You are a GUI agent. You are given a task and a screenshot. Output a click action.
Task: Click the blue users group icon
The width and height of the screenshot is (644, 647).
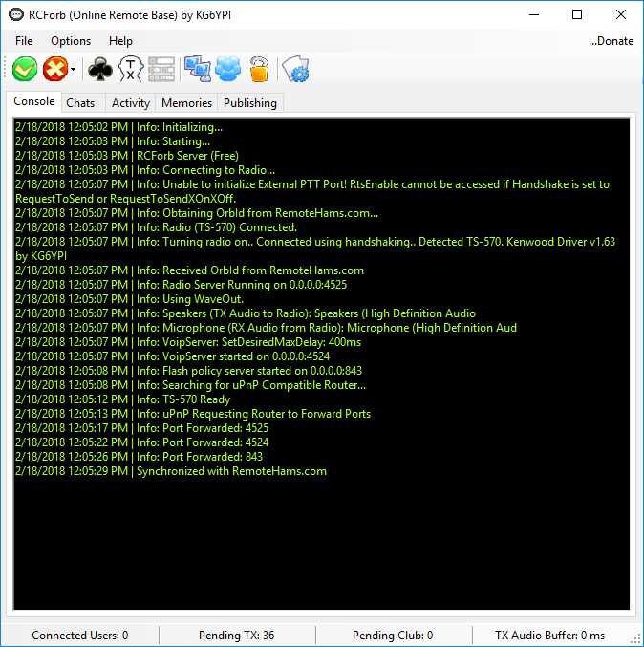[227, 69]
